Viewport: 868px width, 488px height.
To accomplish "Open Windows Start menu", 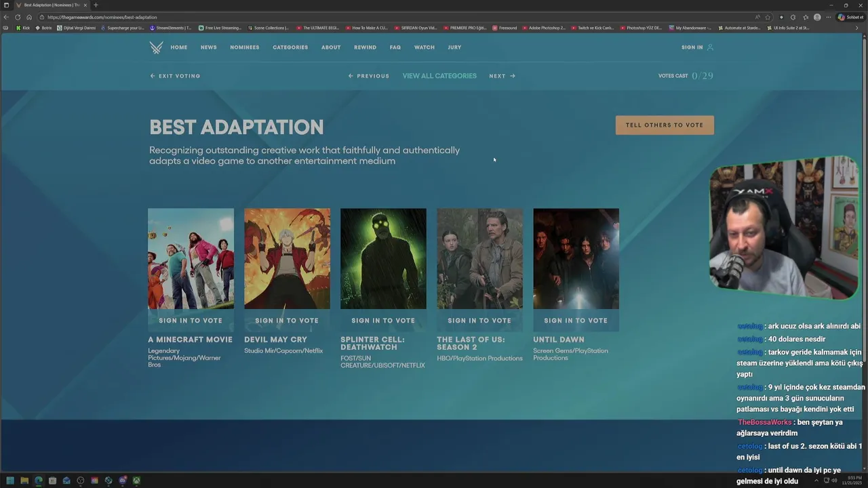I will click(10, 481).
